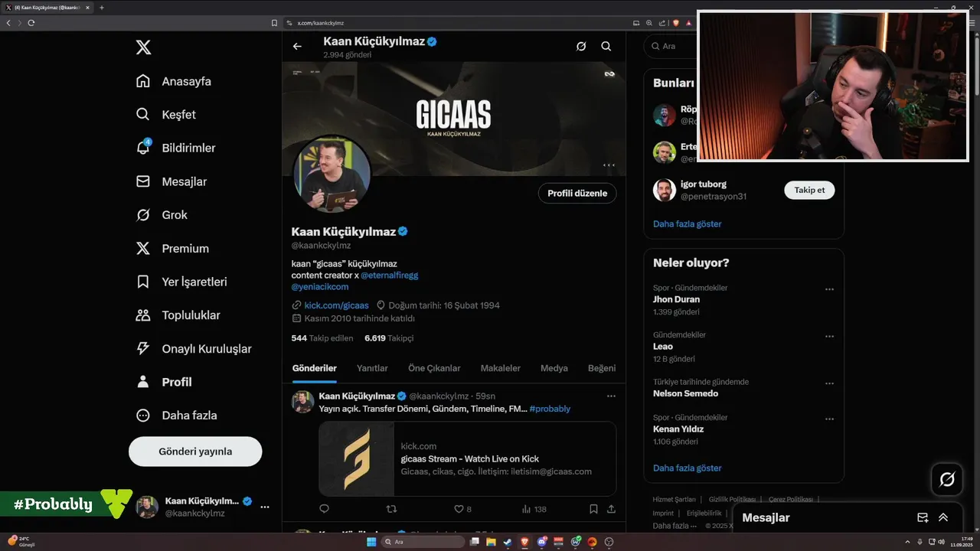The height and width of the screenshot is (551, 980).
Task: Like the post with 8 likes
Action: point(462,509)
